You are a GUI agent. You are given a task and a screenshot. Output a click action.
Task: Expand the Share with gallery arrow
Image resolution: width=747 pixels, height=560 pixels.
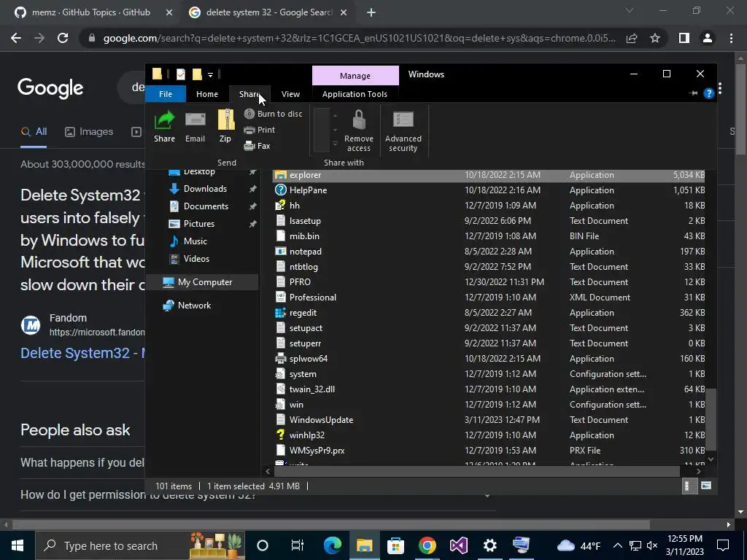point(335,144)
